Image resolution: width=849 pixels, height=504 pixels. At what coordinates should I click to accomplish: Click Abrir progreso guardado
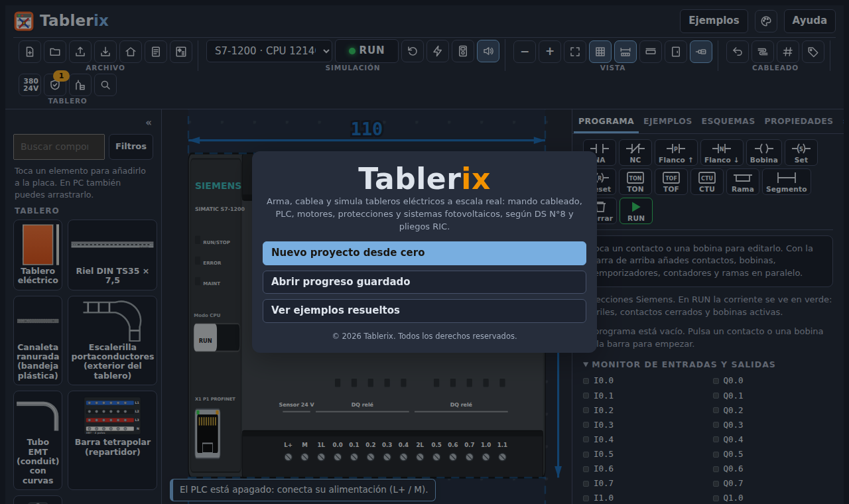[x=424, y=282]
